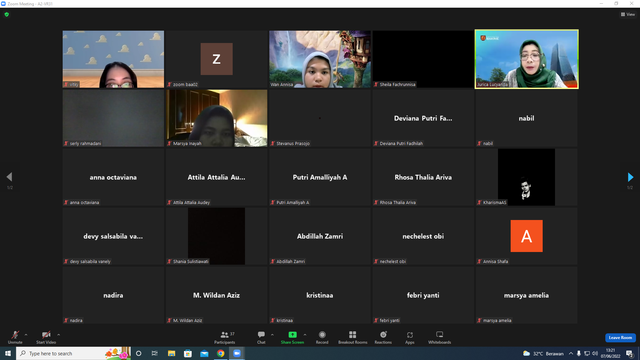
Task: Open Breakout Rooms
Action: point(353,337)
